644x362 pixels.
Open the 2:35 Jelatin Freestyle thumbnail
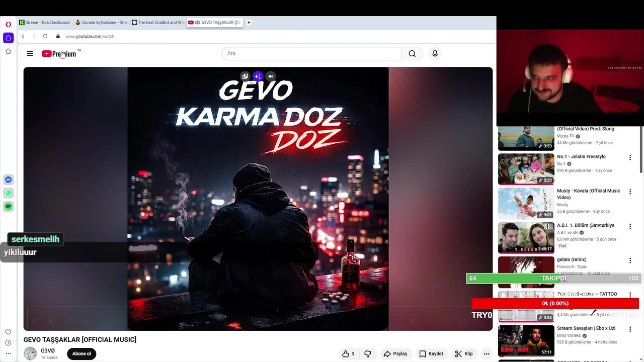tap(526, 169)
